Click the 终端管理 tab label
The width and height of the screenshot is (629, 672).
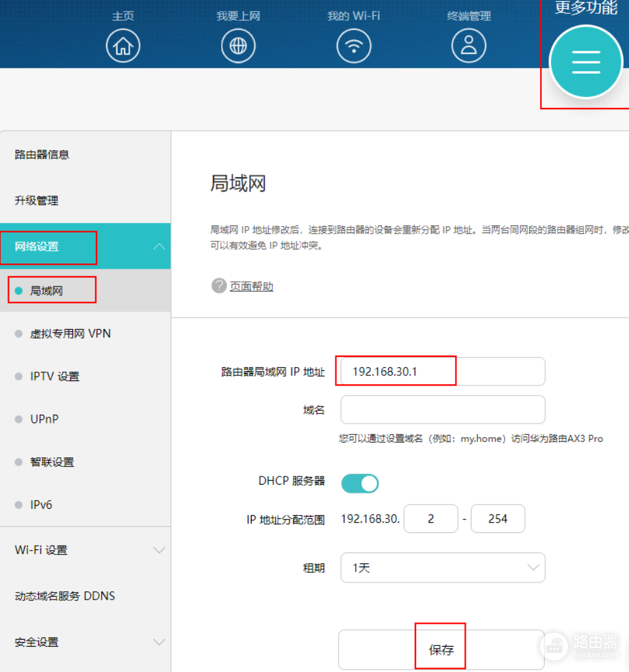(x=469, y=17)
